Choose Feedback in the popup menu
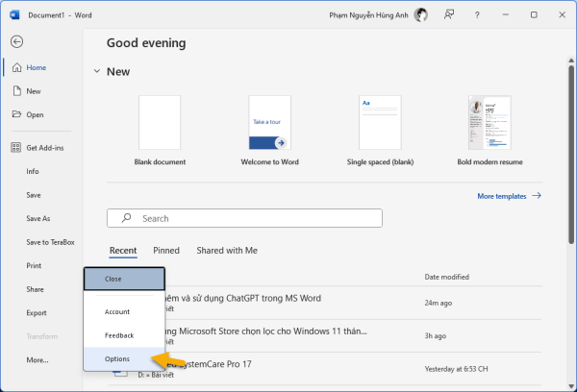This screenshot has width=577, height=392. point(124,335)
